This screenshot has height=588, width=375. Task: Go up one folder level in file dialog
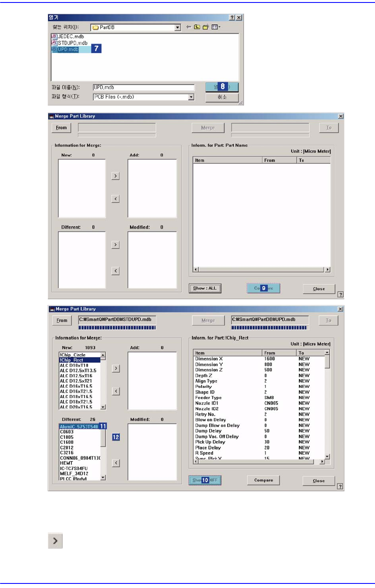(x=197, y=27)
